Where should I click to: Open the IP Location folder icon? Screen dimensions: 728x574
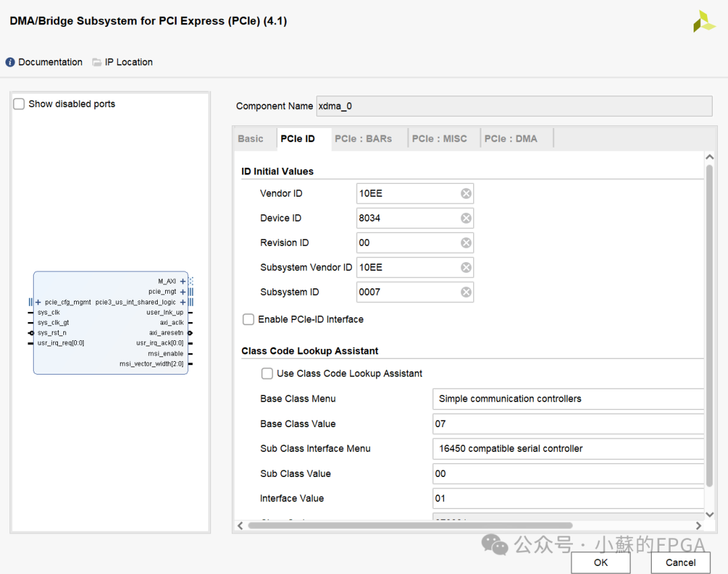click(x=96, y=62)
